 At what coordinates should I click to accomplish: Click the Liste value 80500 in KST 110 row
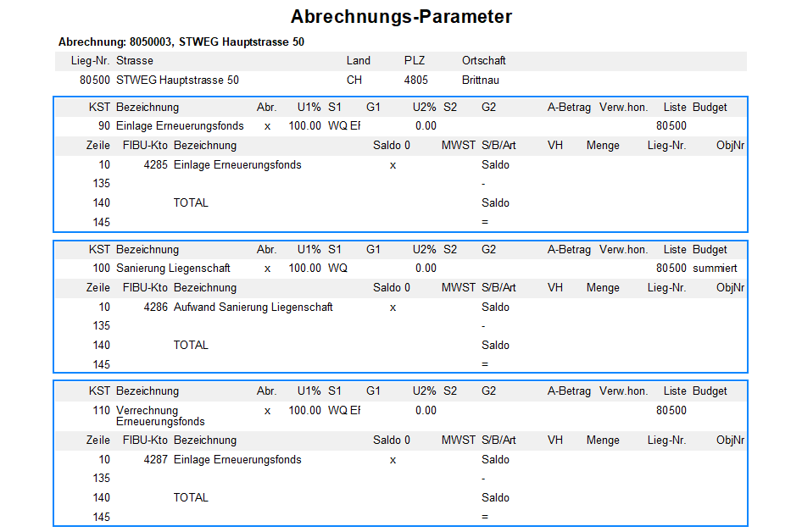671,410
